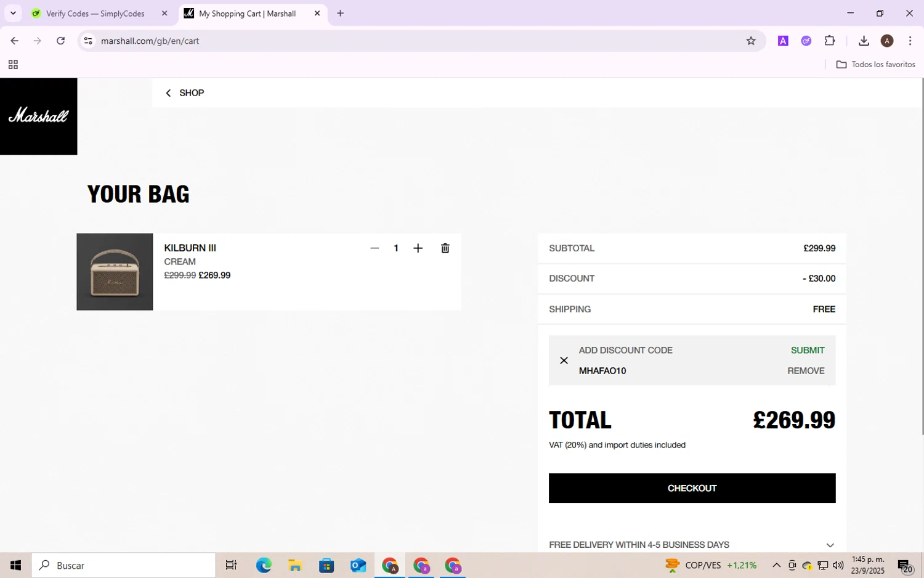Bookmark this page with star
924x578 pixels.
click(751, 41)
